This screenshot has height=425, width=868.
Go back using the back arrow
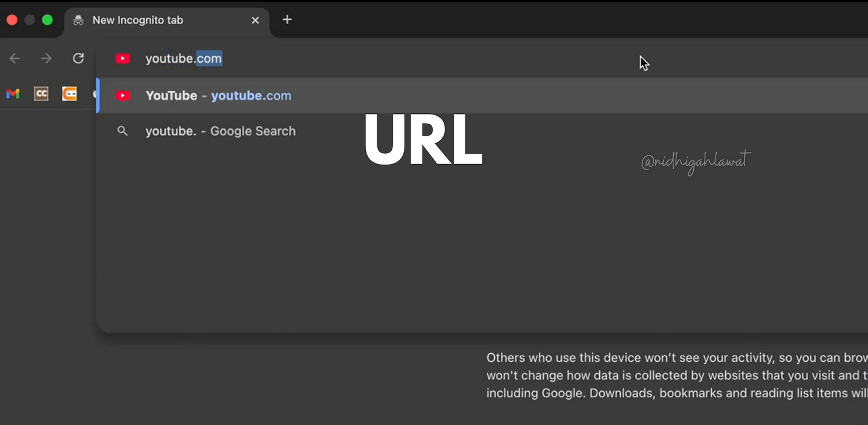[x=14, y=58]
